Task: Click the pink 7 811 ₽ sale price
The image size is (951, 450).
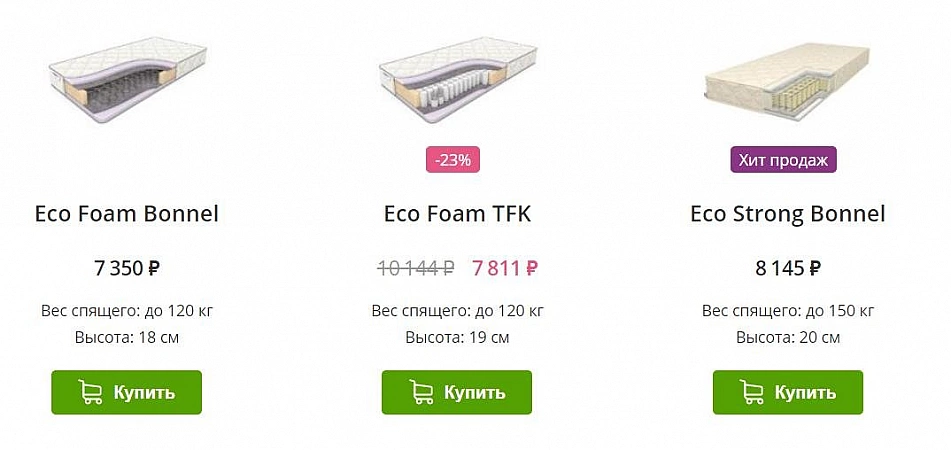Action: click(505, 268)
